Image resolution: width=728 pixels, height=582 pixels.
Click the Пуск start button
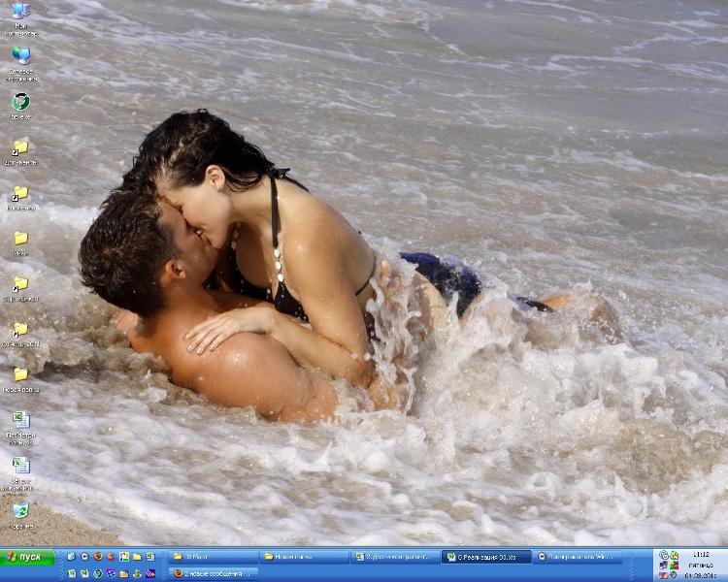[27, 557]
